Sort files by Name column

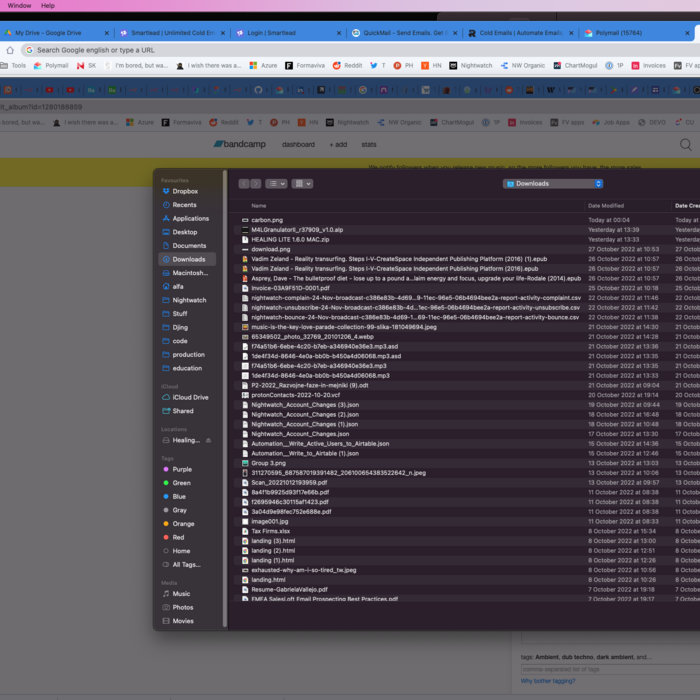[x=258, y=206]
